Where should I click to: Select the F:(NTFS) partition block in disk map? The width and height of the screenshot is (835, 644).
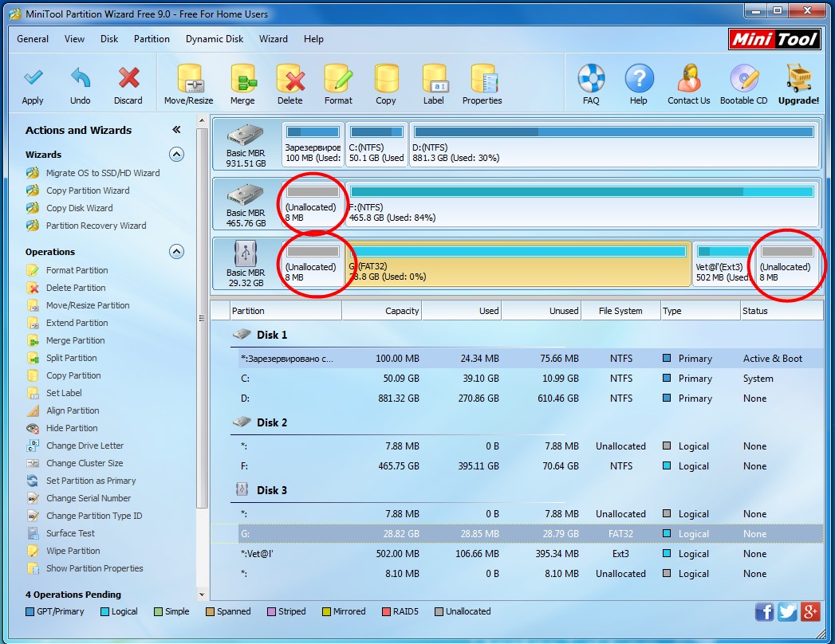[582, 204]
